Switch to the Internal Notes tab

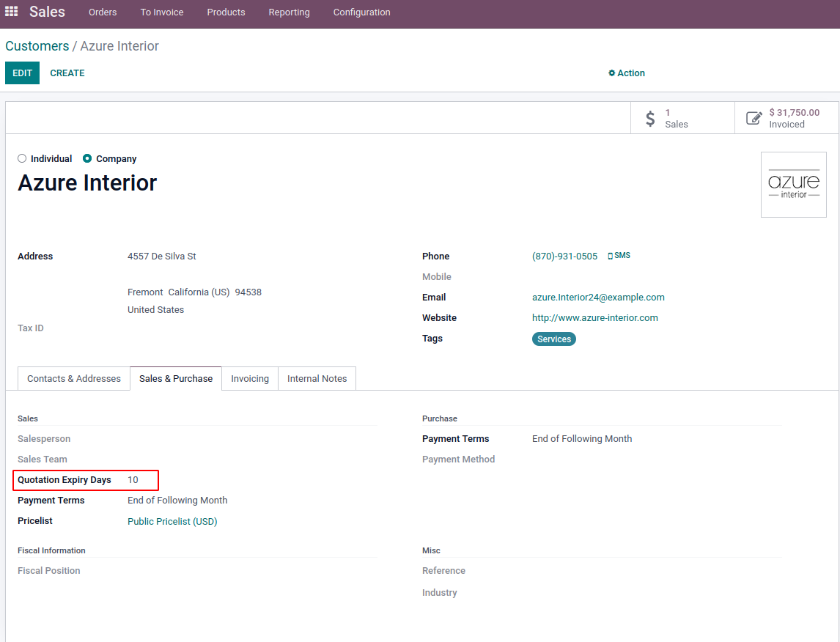(317, 379)
